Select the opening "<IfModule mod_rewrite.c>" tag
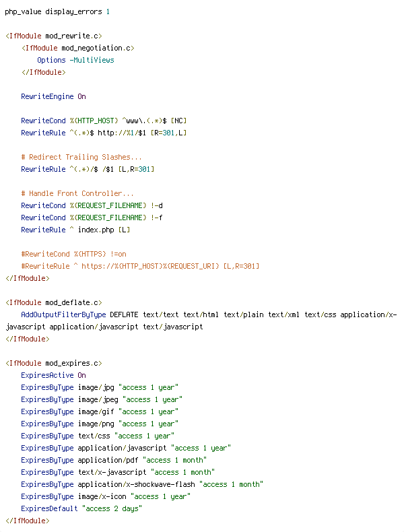Image resolution: width=404 pixels, height=532 pixels. pos(54,36)
